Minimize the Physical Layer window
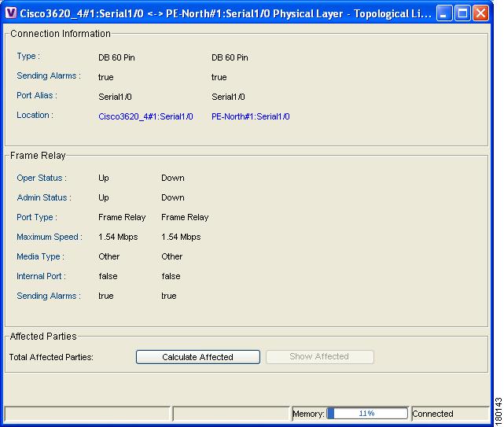The height and width of the screenshot is (427, 504). pyautogui.click(x=444, y=13)
